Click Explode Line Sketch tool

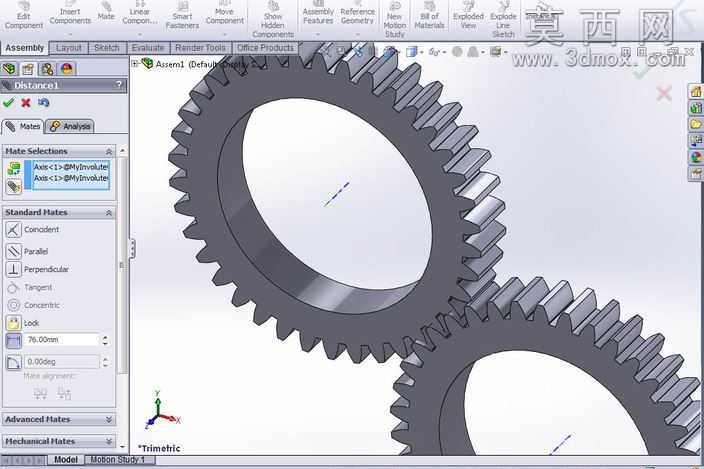503,19
